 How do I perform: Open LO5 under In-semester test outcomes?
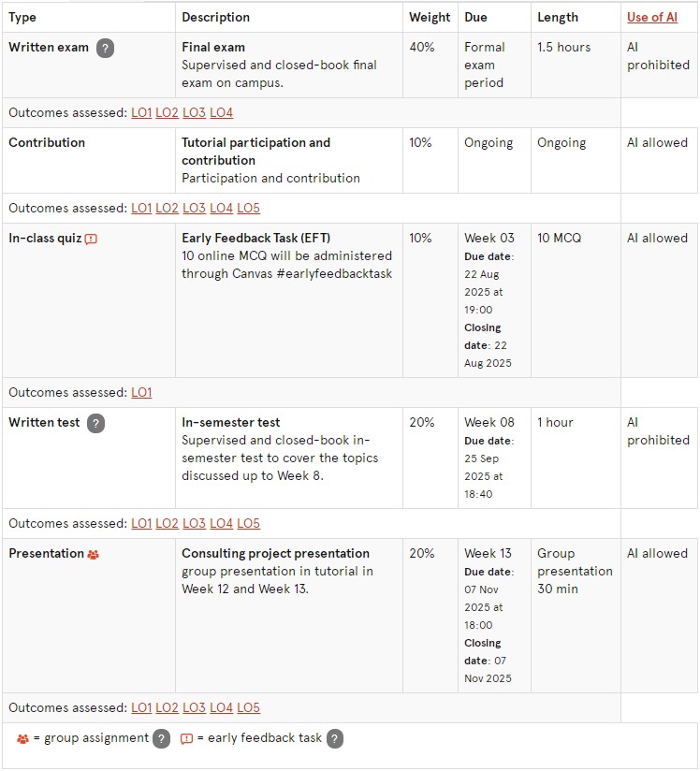coord(249,523)
